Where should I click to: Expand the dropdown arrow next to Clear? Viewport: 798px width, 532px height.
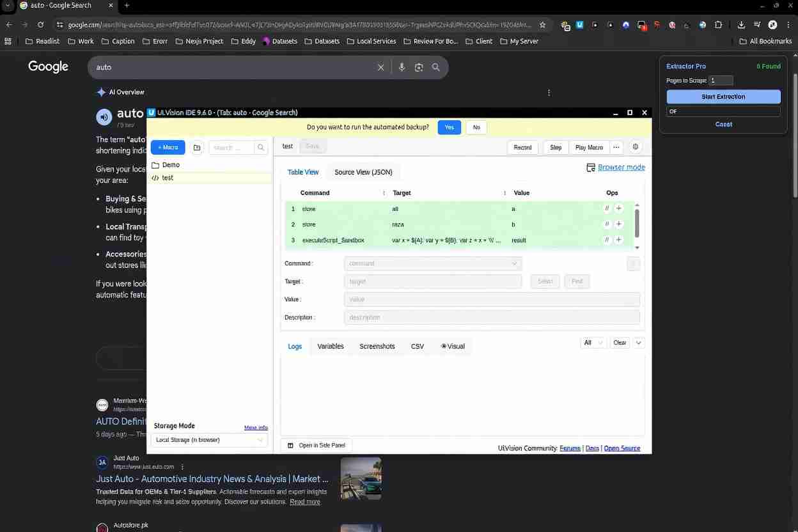(x=638, y=343)
